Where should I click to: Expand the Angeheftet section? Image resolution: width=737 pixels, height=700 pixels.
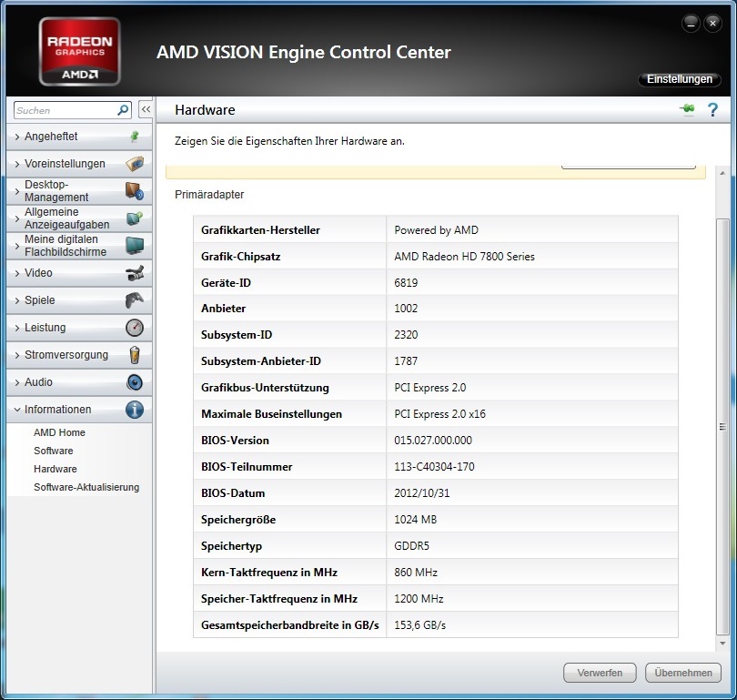point(79,137)
